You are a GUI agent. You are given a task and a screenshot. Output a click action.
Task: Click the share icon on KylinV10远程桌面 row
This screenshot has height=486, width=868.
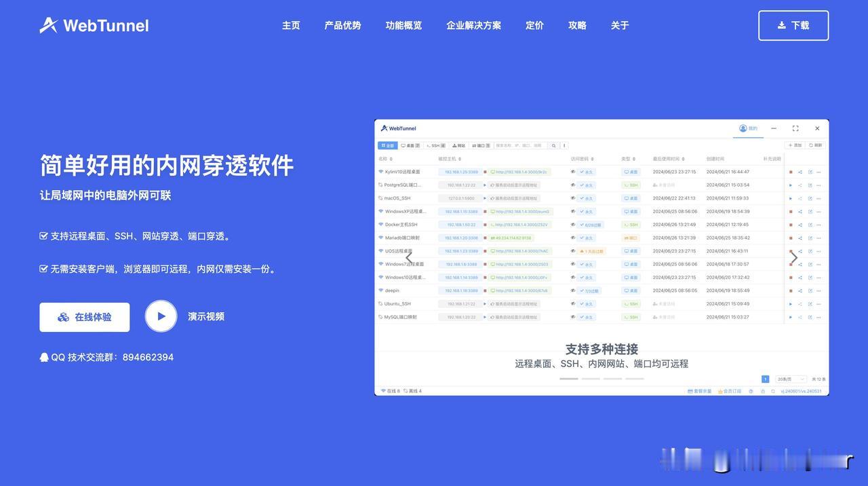coord(800,172)
